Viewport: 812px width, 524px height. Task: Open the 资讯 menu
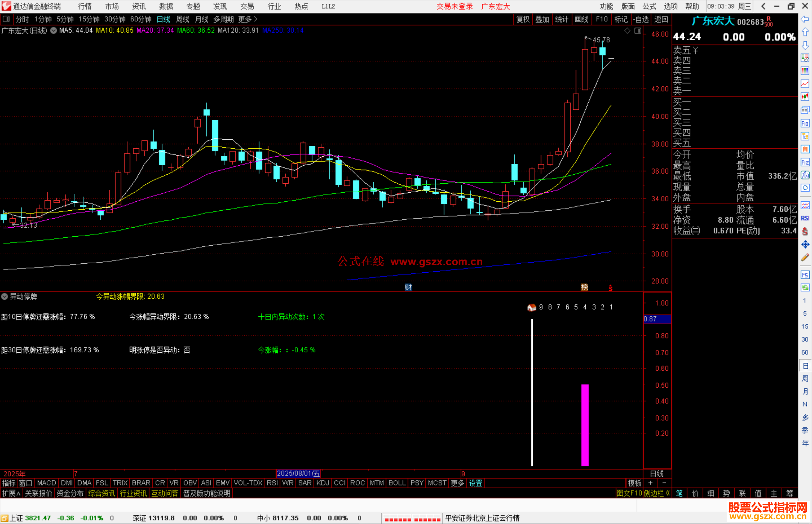139,6
